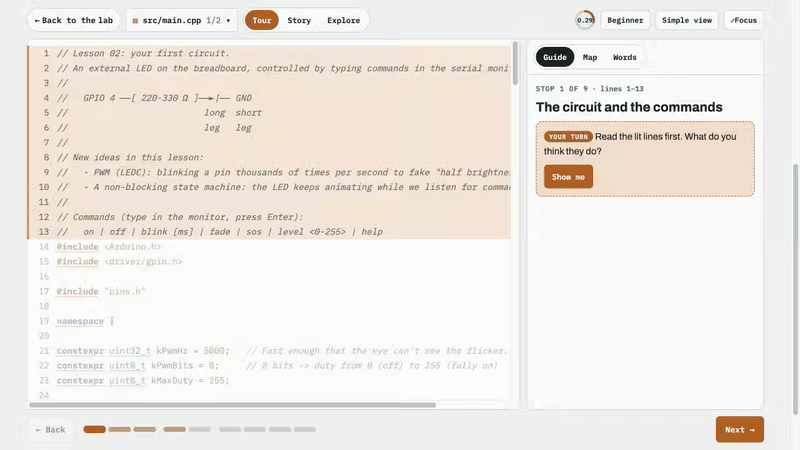Jump to third tour stop marker
This screenshot has width=800, height=450.
(144, 430)
